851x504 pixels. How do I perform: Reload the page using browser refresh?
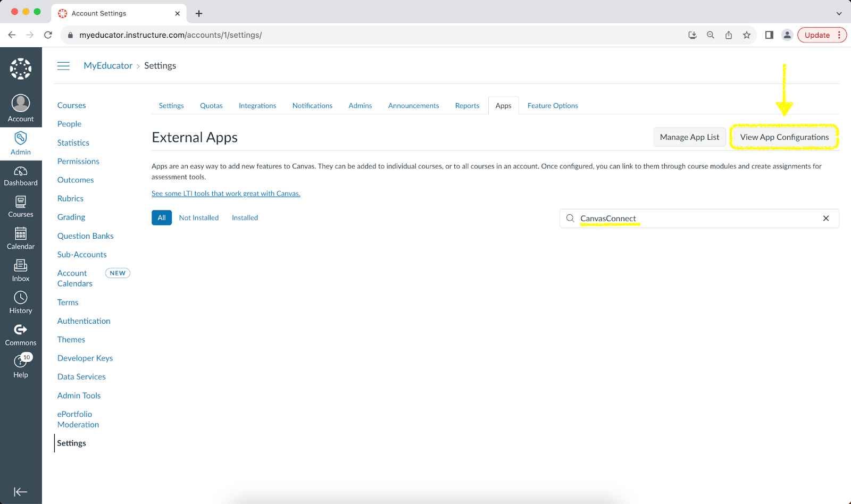click(x=48, y=35)
